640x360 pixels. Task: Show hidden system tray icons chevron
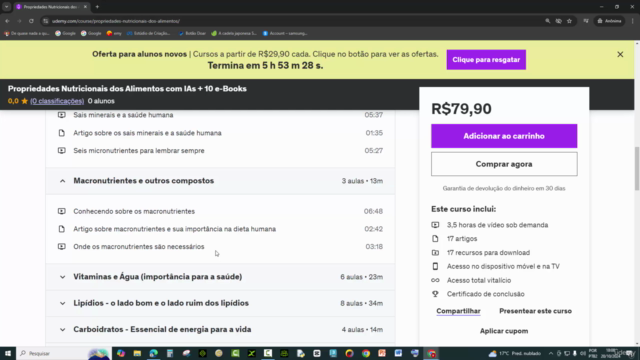pos(551,353)
